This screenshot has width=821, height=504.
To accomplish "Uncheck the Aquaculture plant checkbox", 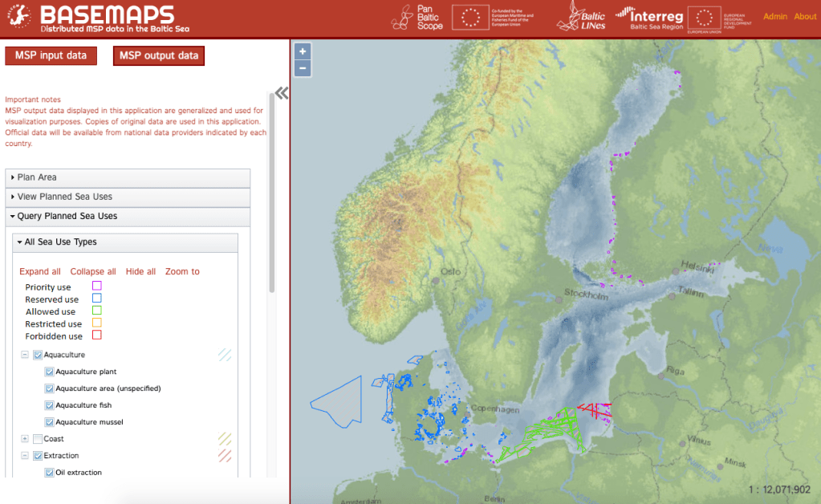I will (50, 372).
